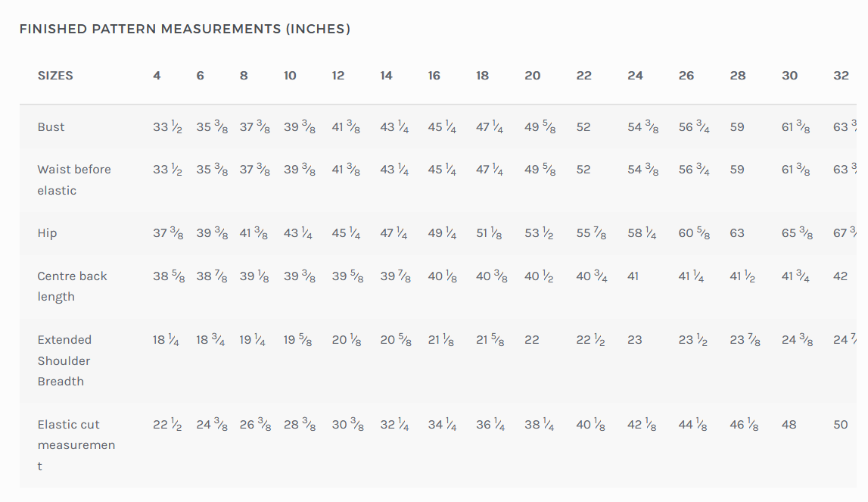Click the Extended Shoulder Breadth row label
This screenshot has height=502, width=868.
click(64, 360)
